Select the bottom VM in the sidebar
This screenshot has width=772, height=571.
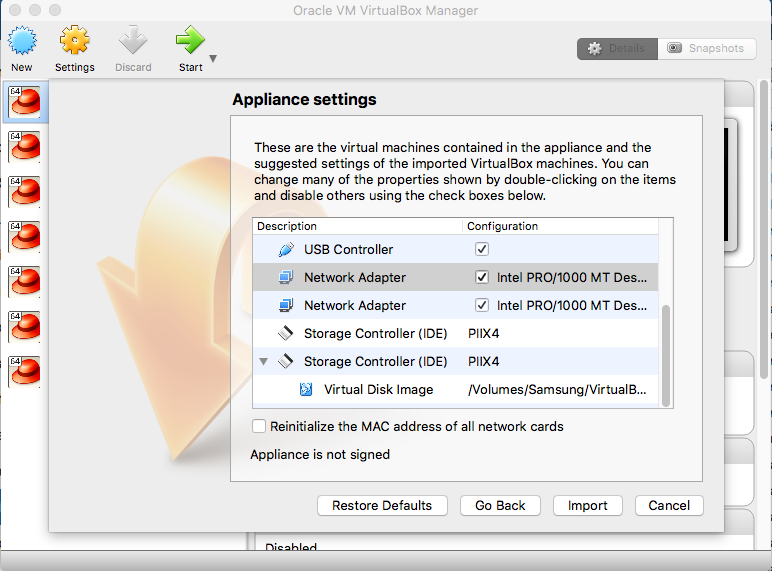point(23,370)
